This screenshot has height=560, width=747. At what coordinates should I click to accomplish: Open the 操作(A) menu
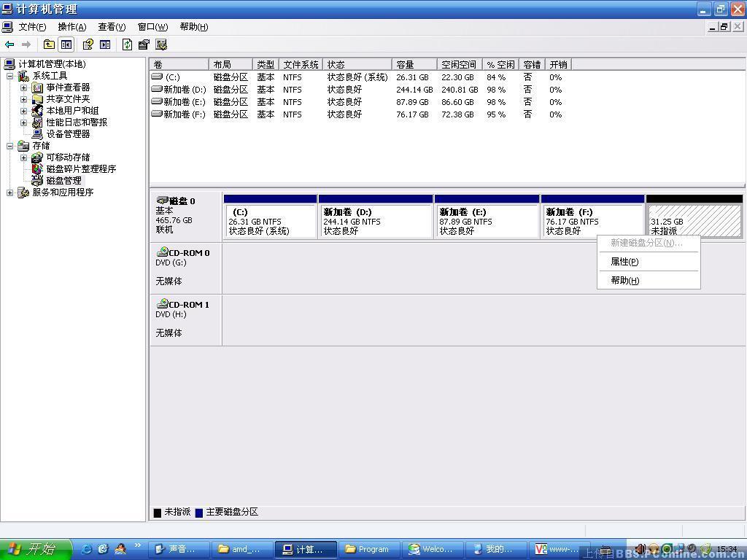pyautogui.click(x=71, y=27)
